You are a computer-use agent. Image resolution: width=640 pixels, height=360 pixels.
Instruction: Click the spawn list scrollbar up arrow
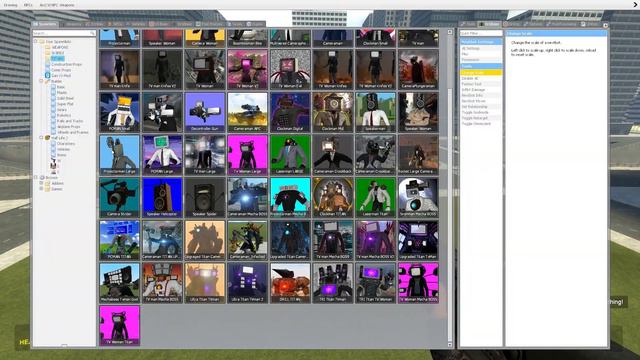(x=450, y=32)
